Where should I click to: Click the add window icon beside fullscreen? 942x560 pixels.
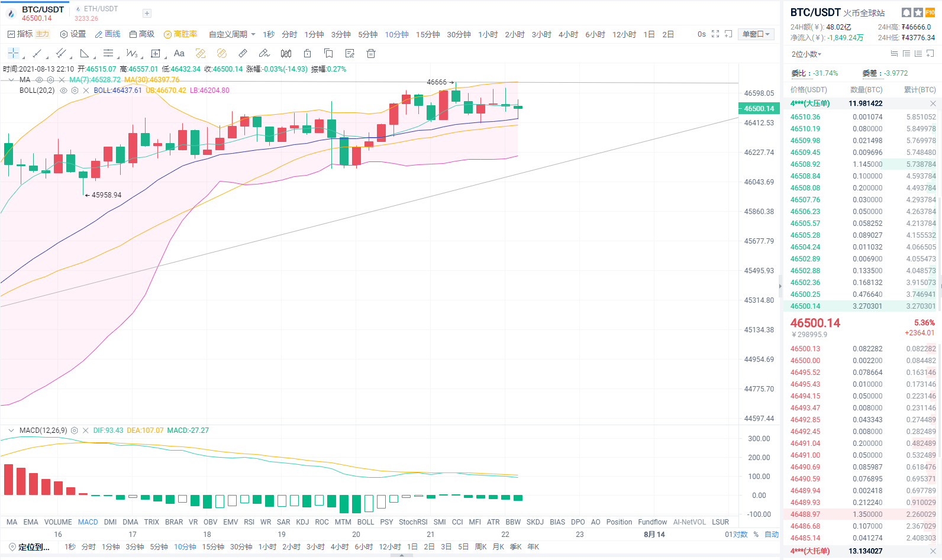tap(728, 34)
